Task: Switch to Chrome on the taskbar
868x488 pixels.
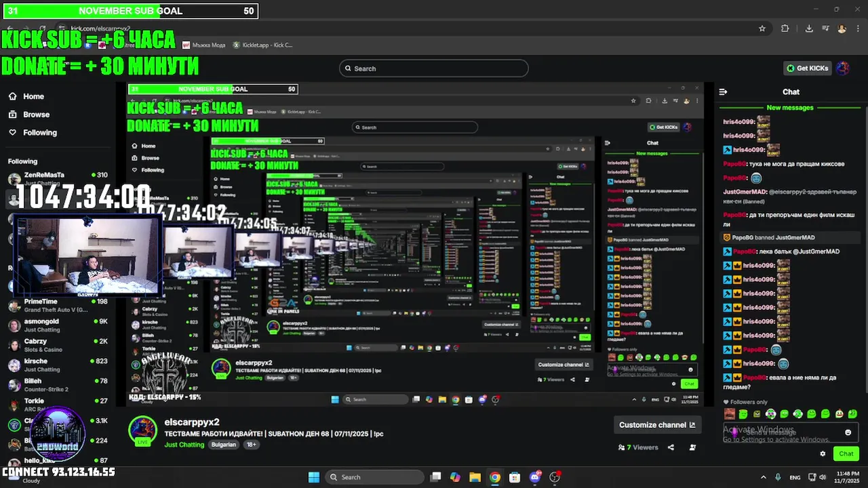Action: 495,477
